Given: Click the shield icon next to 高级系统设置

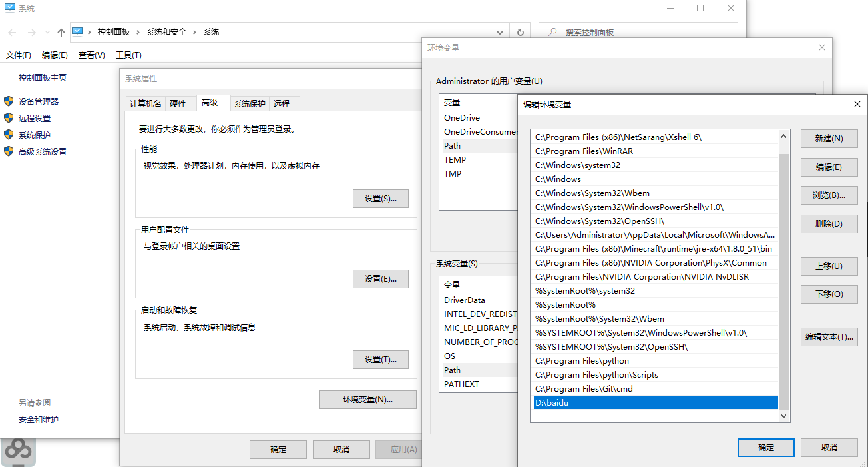Looking at the screenshot, I should (x=9, y=151).
